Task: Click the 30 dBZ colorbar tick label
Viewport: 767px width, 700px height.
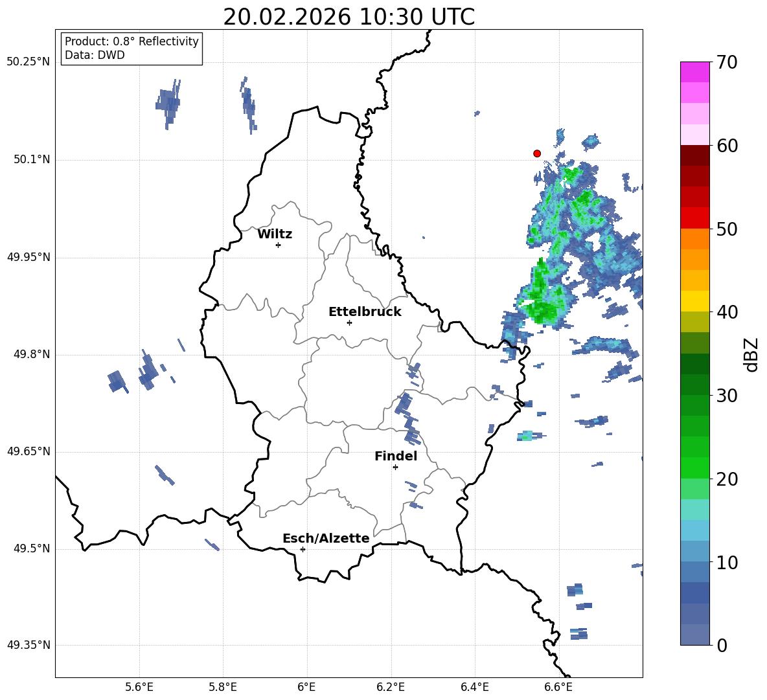Action: [727, 396]
